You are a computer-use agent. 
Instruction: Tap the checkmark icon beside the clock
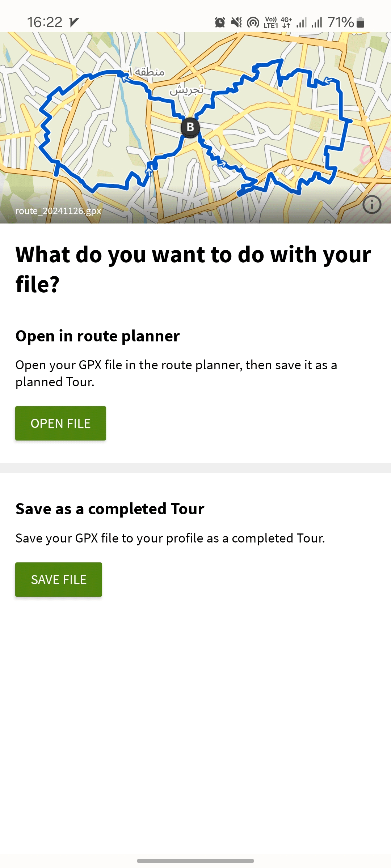74,22
